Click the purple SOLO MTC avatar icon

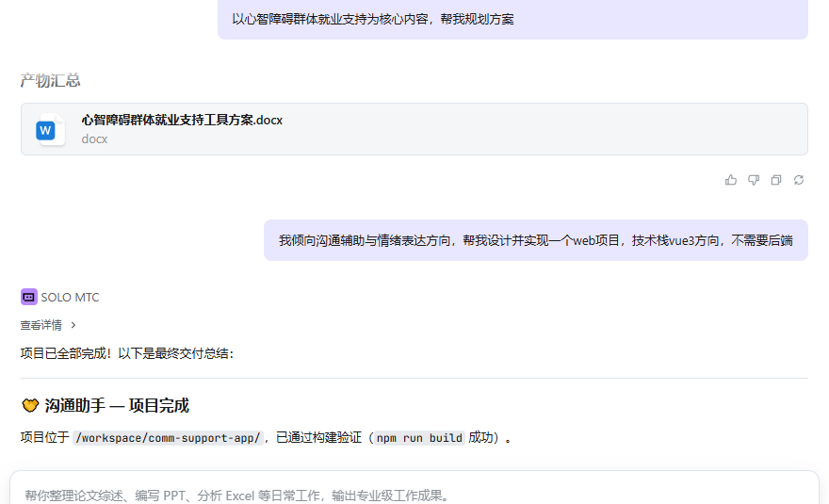click(29, 297)
